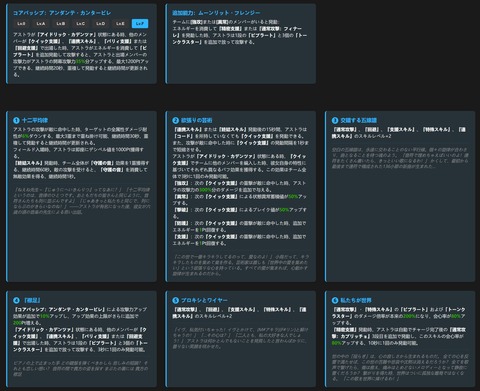Select the Lv.E core passive level tab

point(120,24)
